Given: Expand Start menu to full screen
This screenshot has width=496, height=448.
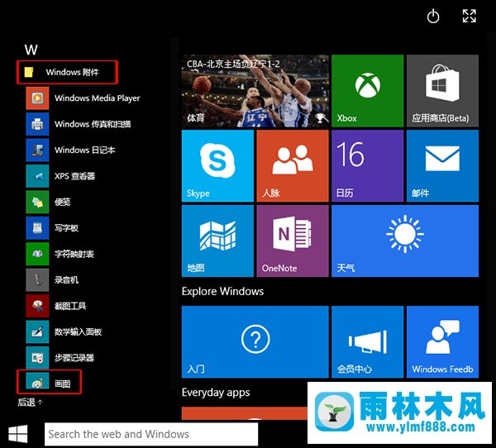Looking at the screenshot, I should pyautogui.click(x=469, y=17).
